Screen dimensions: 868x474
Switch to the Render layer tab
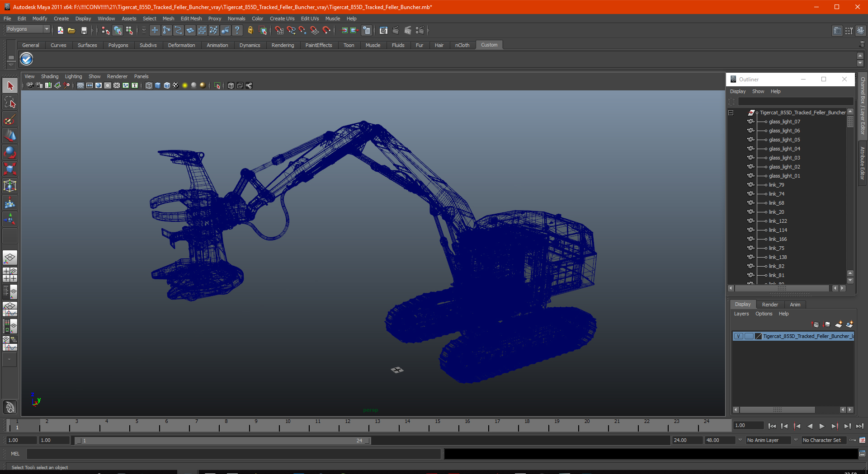point(770,305)
